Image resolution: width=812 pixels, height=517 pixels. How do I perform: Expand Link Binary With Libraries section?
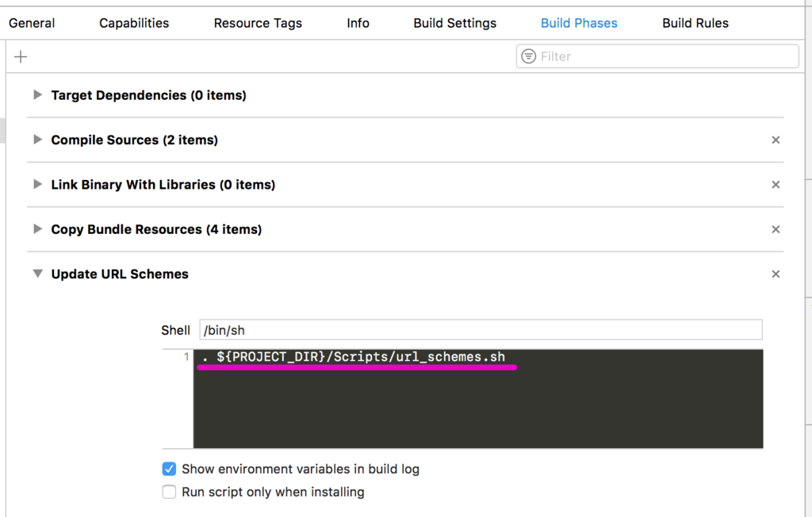pos(37,184)
